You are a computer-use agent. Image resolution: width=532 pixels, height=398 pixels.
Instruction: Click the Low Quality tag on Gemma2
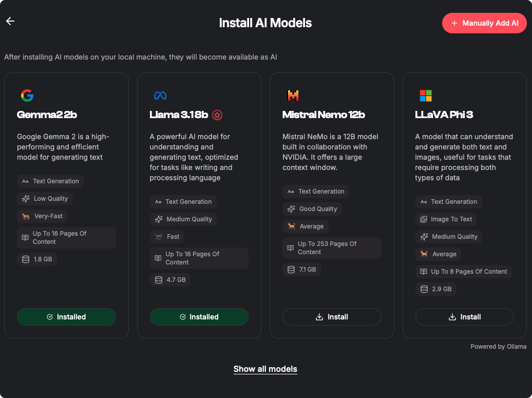pyautogui.click(x=45, y=199)
